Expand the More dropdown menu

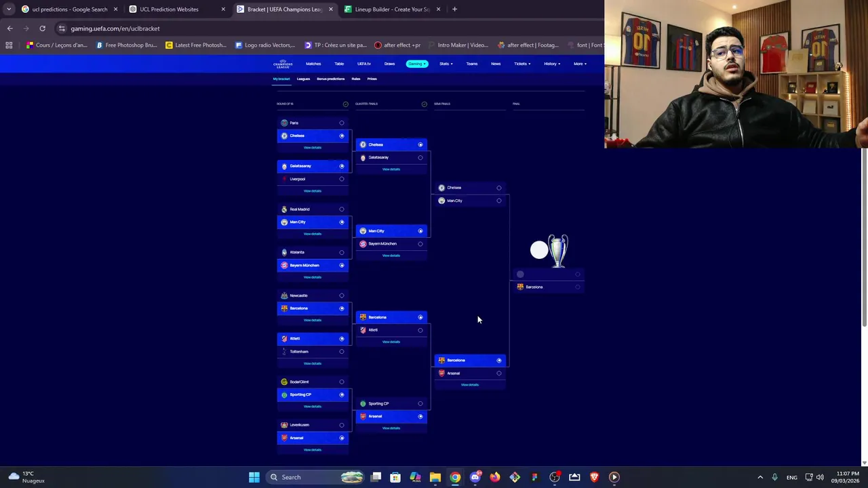click(579, 64)
